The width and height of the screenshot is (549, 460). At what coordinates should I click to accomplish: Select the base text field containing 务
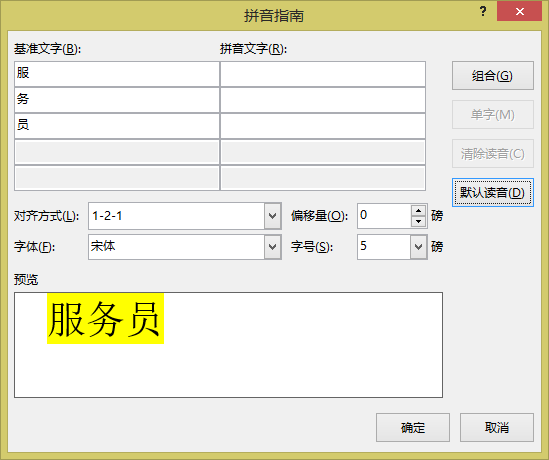click(x=117, y=100)
